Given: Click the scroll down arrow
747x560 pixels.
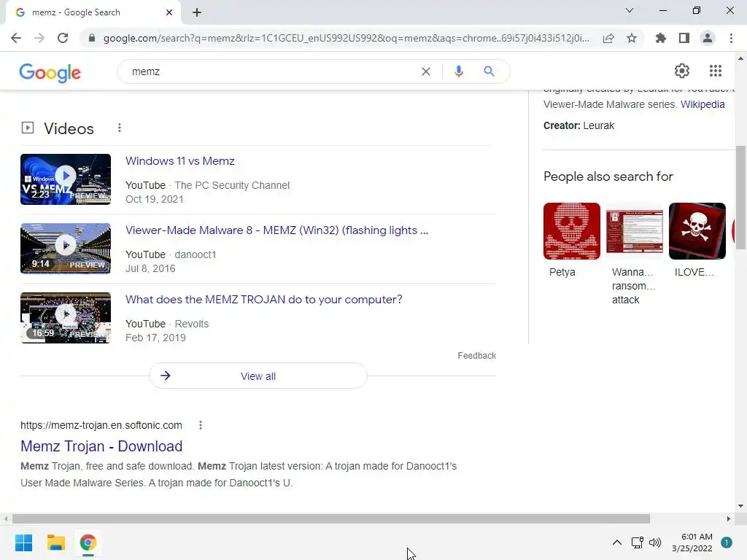Looking at the screenshot, I should click(x=740, y=506).
